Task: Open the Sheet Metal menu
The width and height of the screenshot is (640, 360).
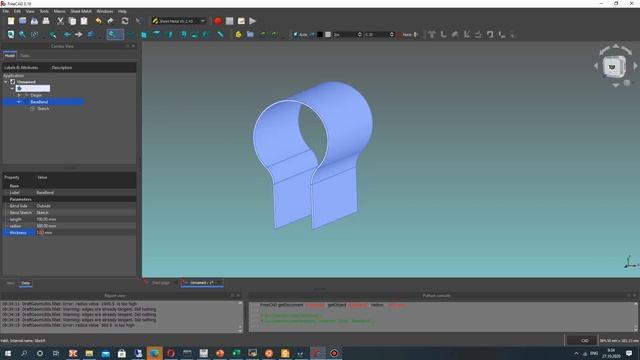Action: (81, 11)
